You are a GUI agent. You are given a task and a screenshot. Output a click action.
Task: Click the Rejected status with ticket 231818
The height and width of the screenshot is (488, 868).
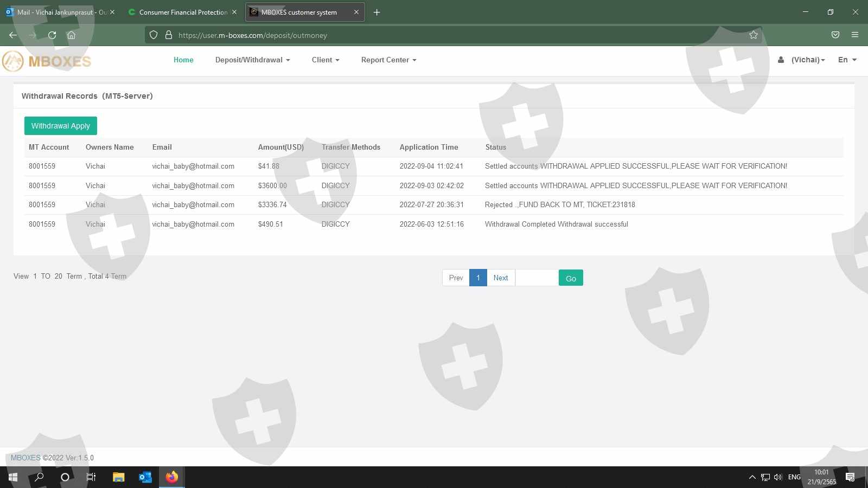560,204
